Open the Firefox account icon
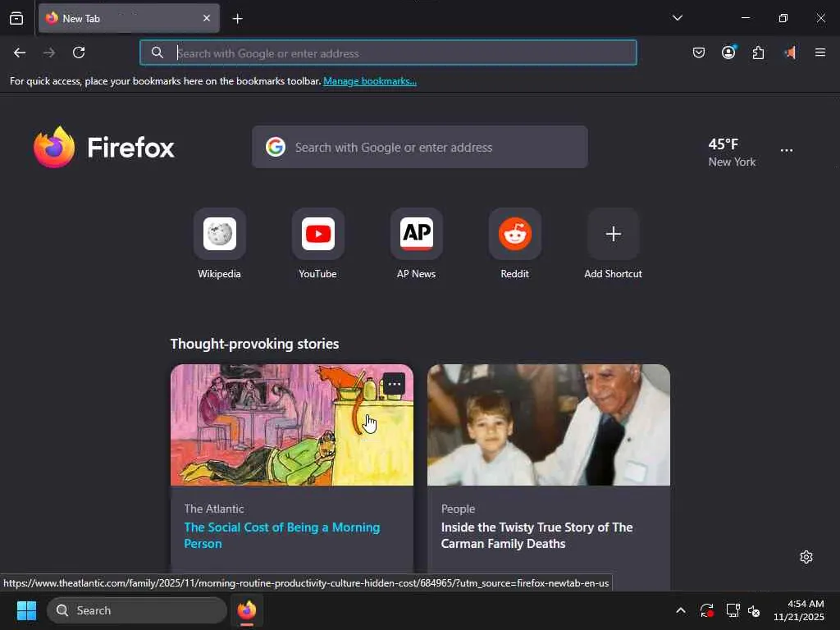Image resolution: width=840 pixels, height=630 pixels. click(x=728, y=52)
